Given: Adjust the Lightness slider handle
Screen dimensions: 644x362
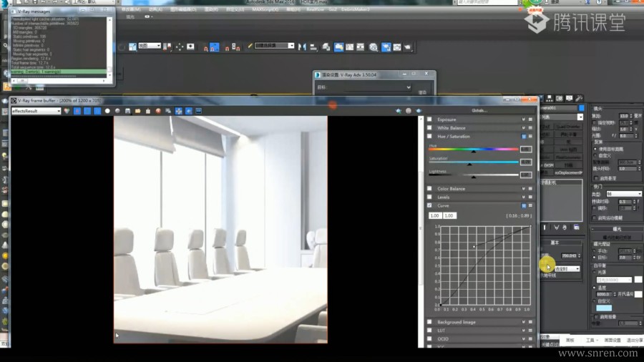Looking at the screenshot, I should tap(474, 177).
